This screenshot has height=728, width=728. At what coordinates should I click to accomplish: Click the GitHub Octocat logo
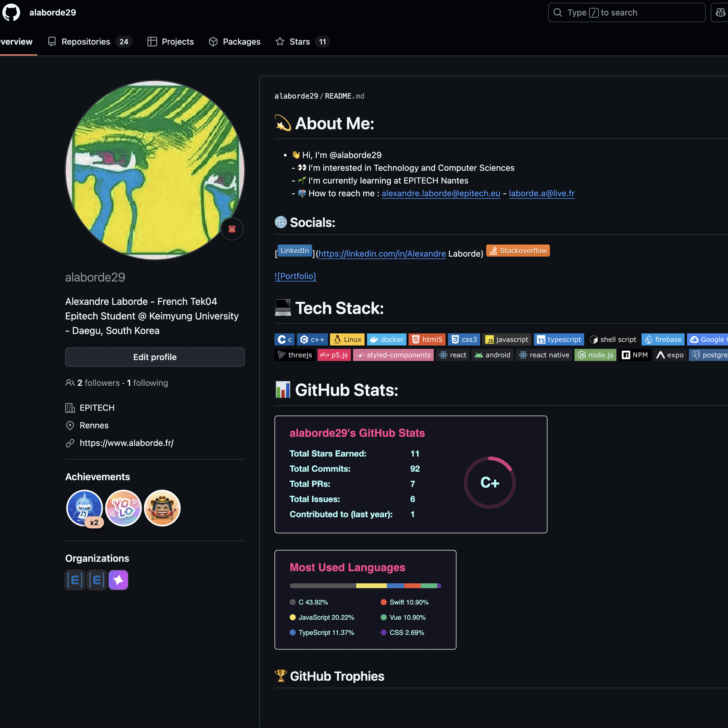(11, 12)
